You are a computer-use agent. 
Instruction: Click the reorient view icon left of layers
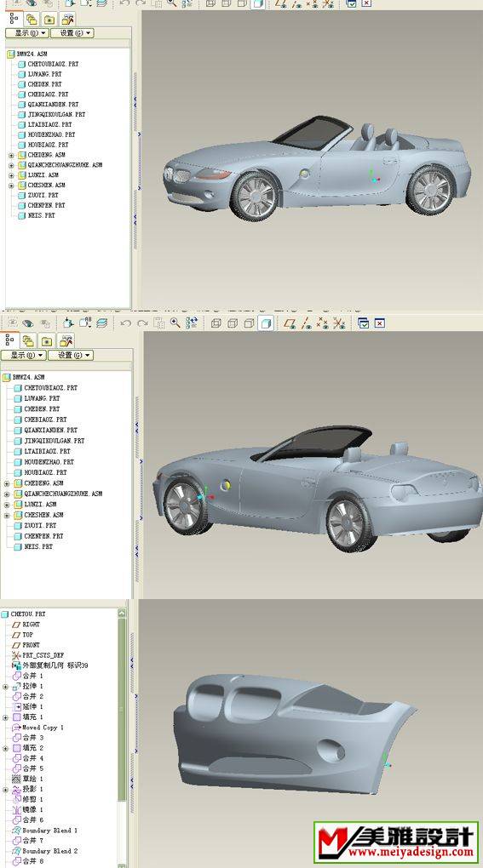tap(68, 323)
